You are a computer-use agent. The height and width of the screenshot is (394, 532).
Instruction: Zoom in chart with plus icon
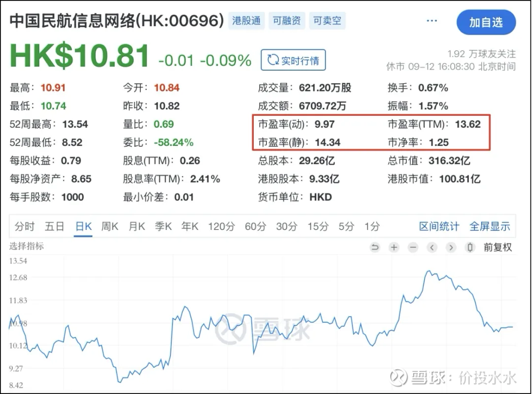pyautogui.click(x=394, y=247)
